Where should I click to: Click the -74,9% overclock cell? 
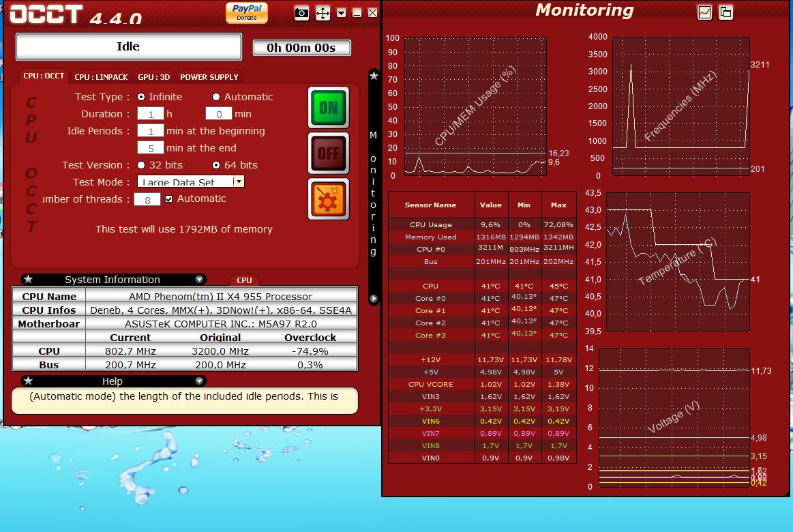click(310, 351)
